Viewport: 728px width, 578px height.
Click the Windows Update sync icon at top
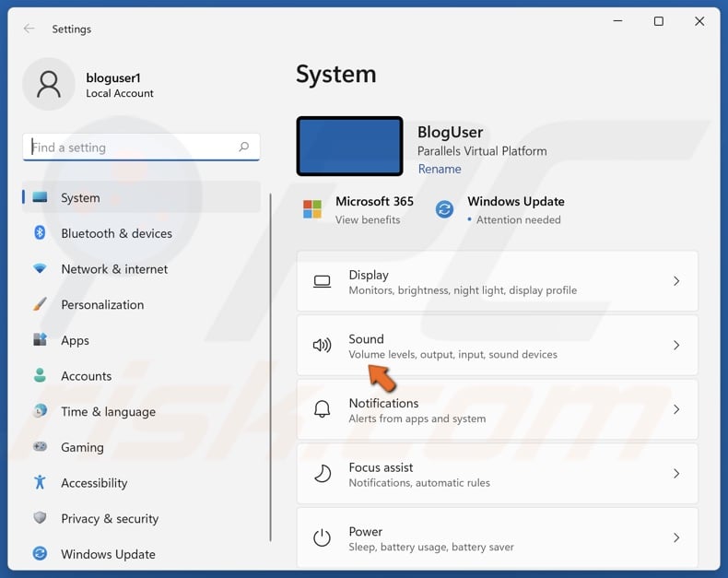[444, 209]
